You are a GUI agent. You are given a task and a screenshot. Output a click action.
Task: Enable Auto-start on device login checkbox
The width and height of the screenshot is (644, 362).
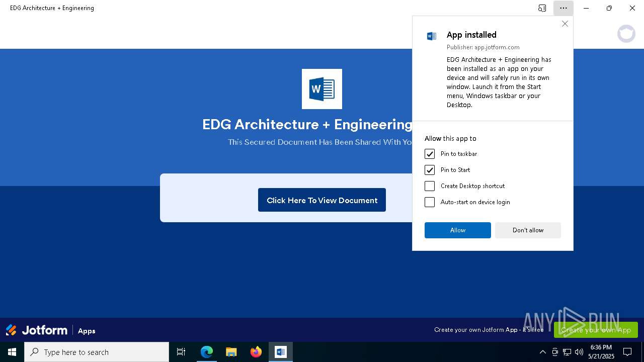(x=430, y=202)
